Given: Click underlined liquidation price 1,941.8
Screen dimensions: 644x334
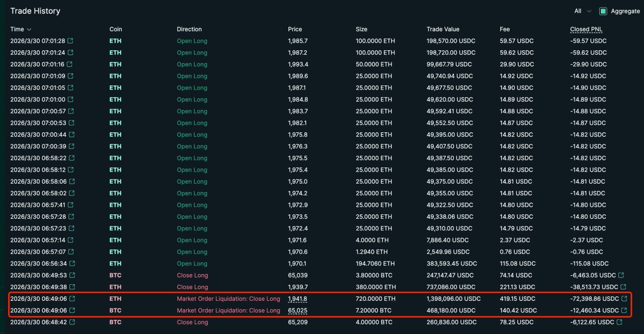Looking at the screenshot, I should (x=297, y=299).
